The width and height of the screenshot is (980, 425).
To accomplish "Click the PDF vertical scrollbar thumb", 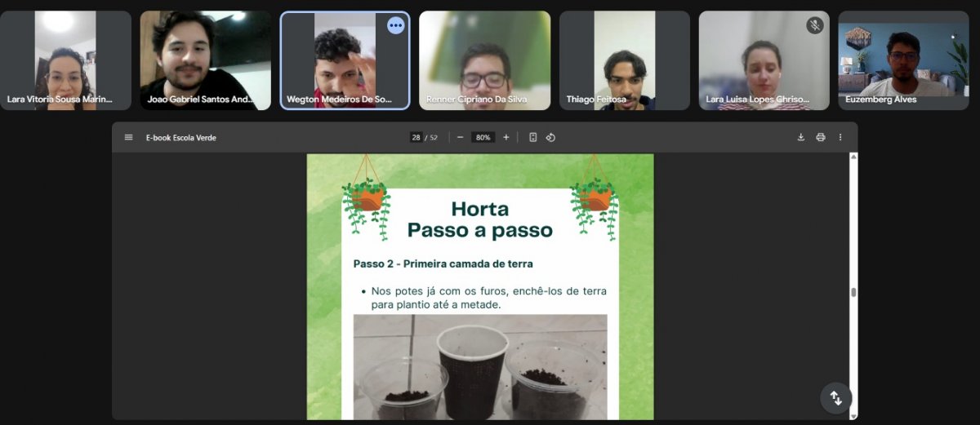I will 853,292.
